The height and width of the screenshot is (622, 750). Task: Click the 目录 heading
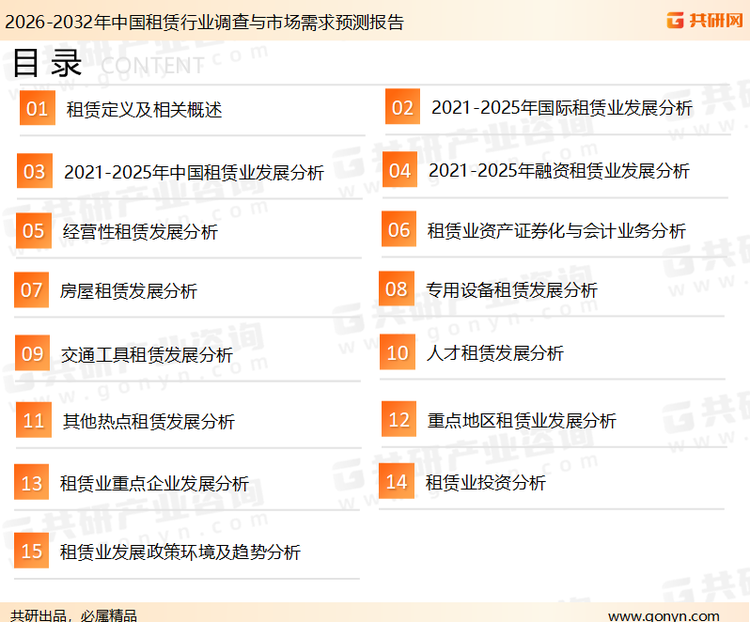click(47, 63)
